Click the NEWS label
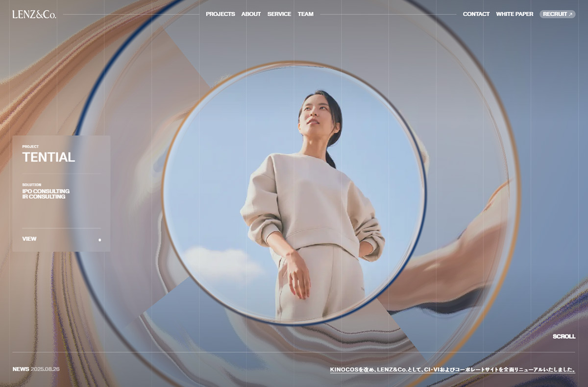 click(x=21, y=369)
